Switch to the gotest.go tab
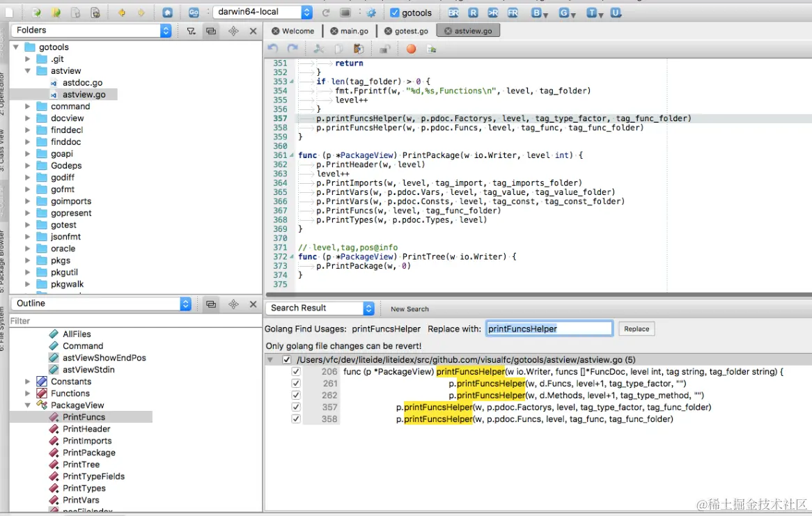Viewport: 812px width, 516px height. (406, 31)
